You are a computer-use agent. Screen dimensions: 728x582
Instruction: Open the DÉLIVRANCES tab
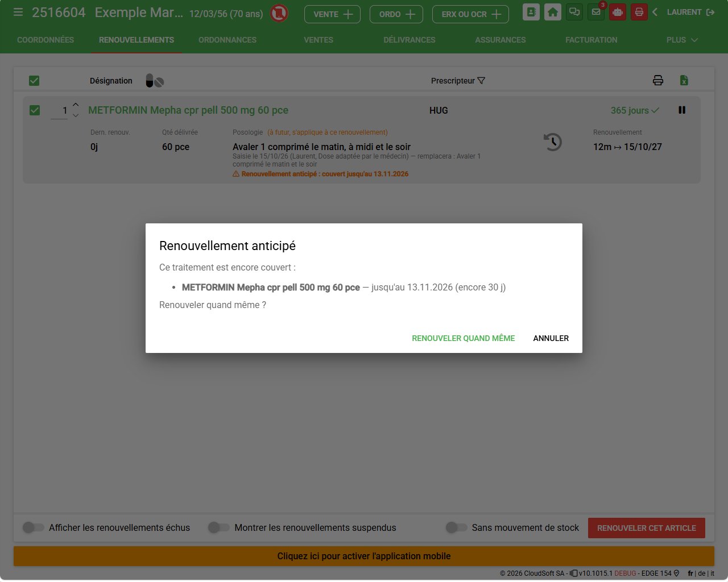point(409,40)
